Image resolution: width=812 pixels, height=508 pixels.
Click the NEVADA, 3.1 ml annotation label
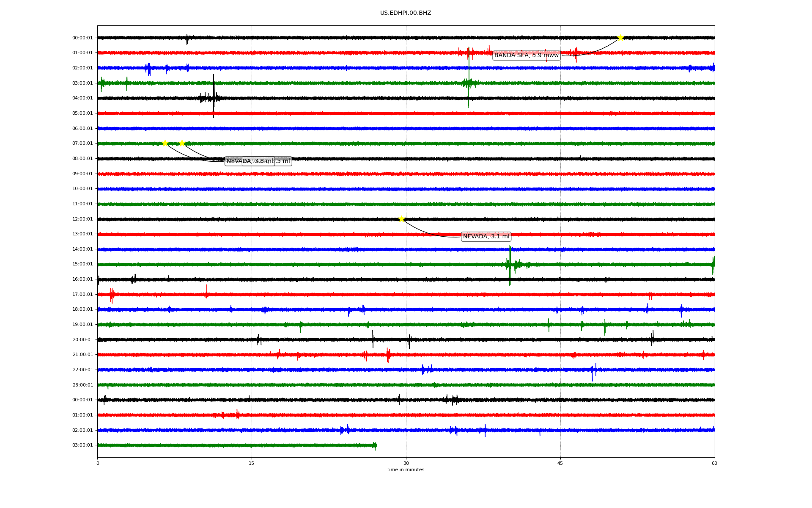(486, 237)
